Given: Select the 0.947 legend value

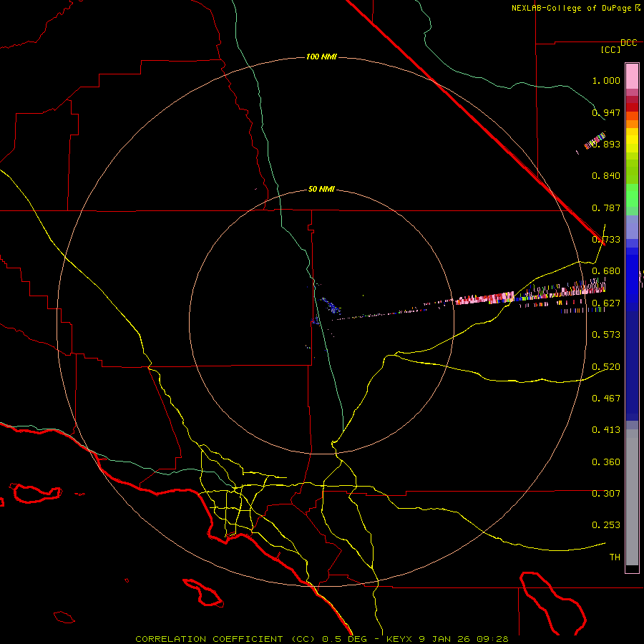Looking at the screenshot, I should click(606, 112).
